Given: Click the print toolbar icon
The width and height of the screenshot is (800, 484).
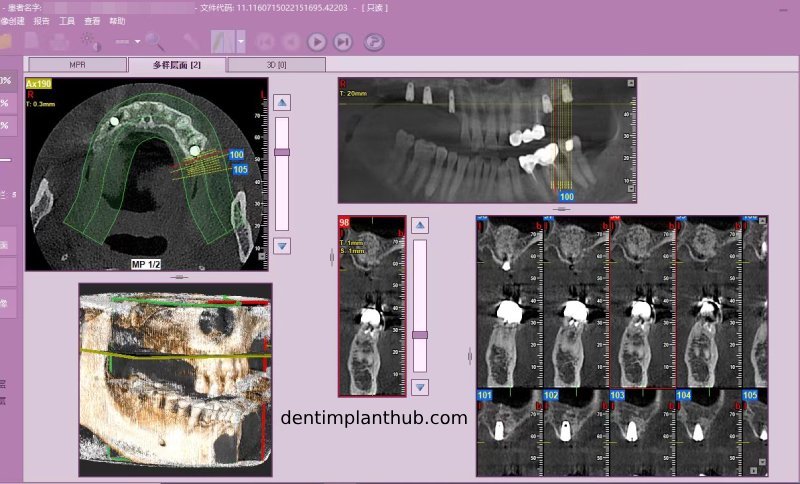Looking at the screenshot, I should click(59, 41).
